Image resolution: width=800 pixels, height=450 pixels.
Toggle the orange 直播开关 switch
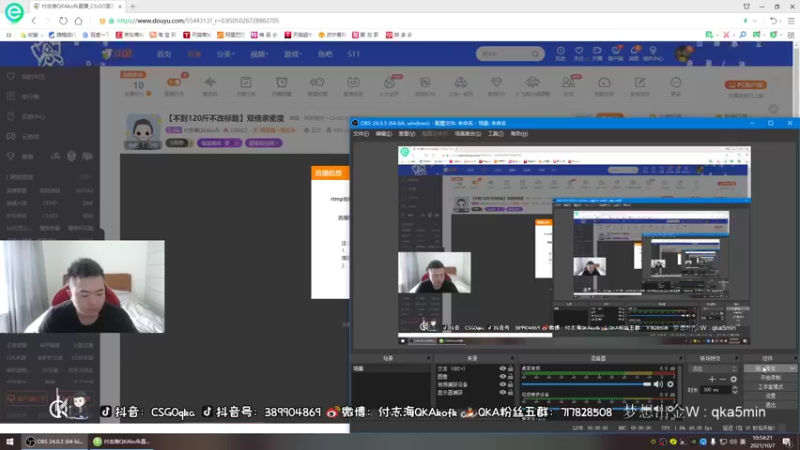[x=174, y=82]
